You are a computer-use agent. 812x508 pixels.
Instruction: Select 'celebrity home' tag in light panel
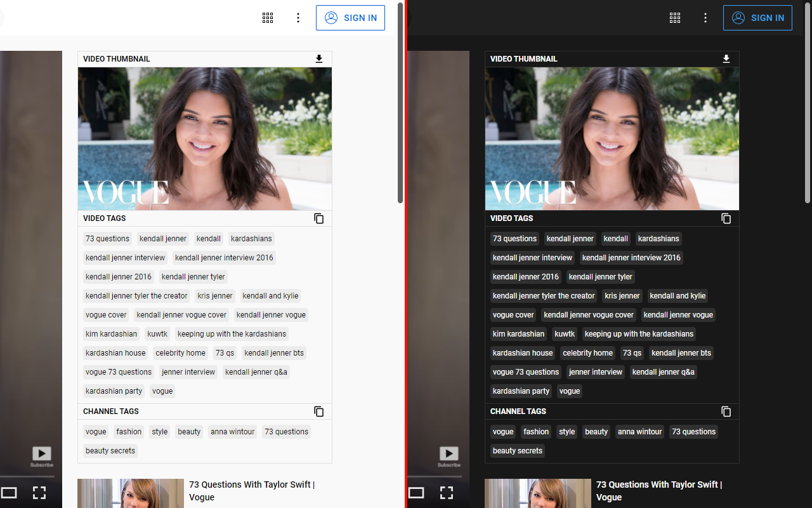[181, 353]
